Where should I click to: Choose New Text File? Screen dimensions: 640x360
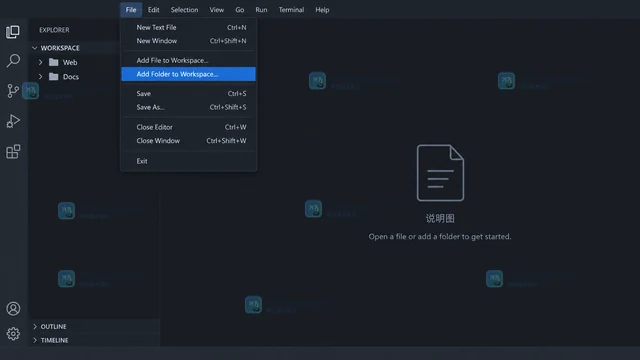[189, 27]
